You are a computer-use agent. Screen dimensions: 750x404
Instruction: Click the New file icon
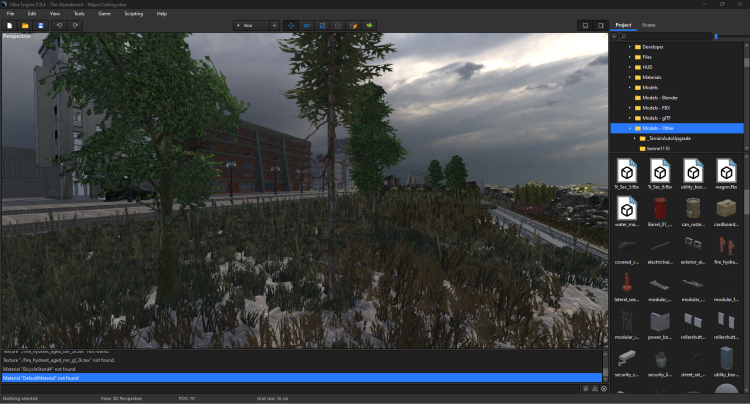10,25
